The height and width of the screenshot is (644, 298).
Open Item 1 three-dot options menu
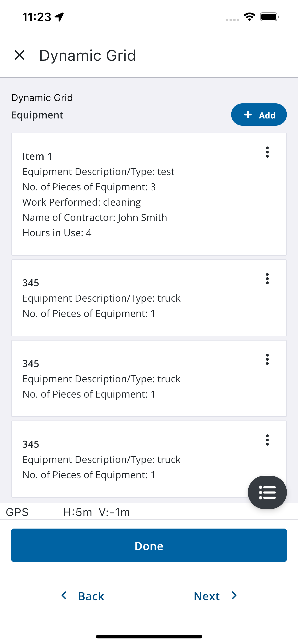point(267,152)
